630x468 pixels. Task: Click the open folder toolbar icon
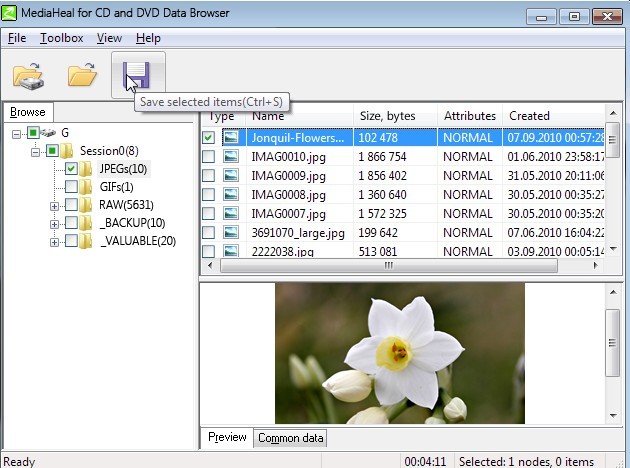[x=82, y=75]
